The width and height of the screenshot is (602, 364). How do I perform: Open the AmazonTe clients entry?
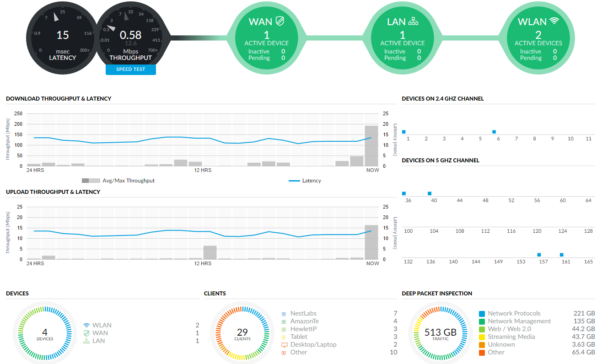[x=304, y=321]
